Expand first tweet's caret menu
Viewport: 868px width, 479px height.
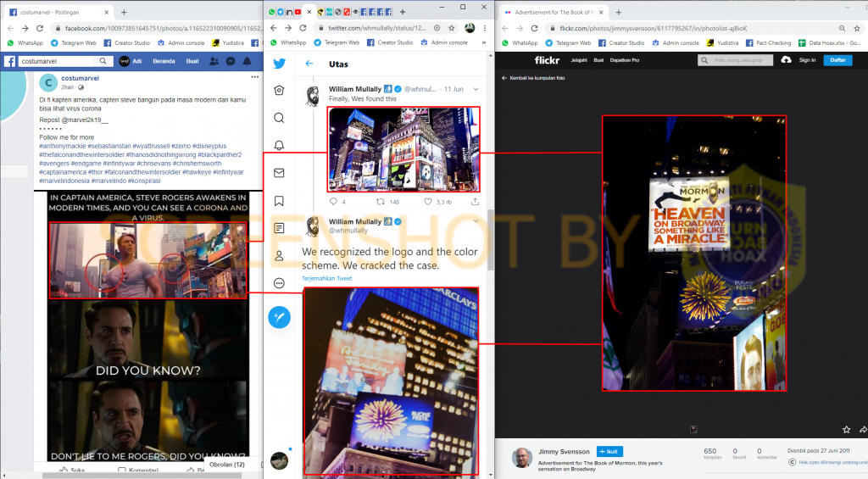point(476,89)
